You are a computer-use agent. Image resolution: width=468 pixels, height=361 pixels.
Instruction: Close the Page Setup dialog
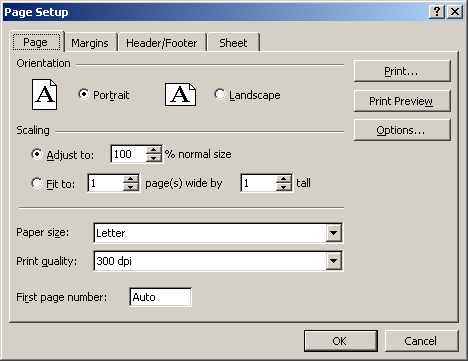point(455,12)
